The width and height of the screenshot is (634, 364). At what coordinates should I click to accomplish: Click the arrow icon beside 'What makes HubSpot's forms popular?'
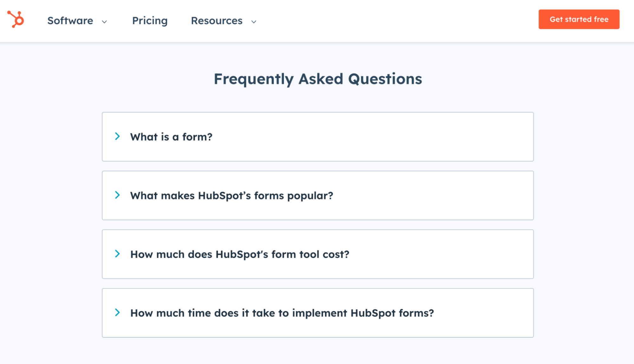[117, 195]
